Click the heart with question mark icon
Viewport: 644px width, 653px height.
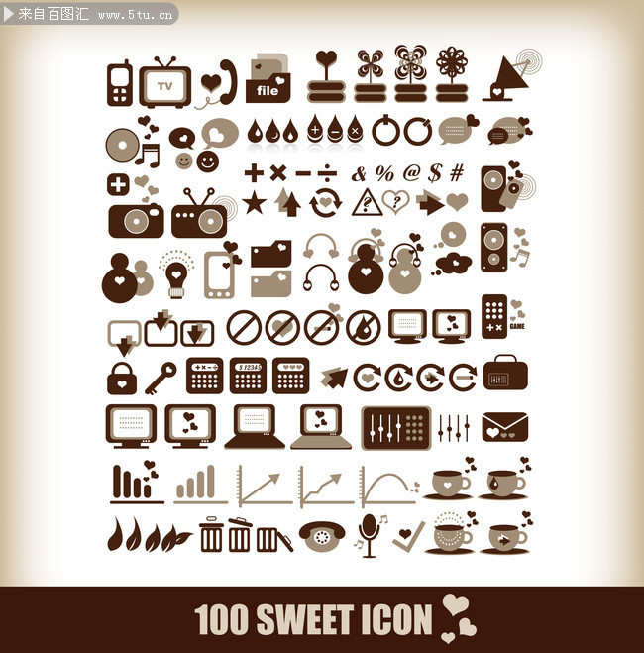point(396,202)
